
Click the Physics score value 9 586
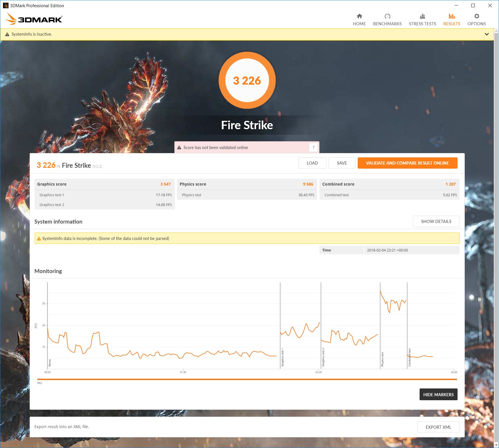[x=308, y=184]
